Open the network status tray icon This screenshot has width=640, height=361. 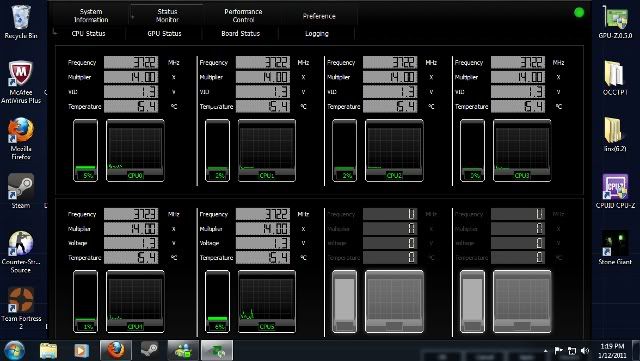click(572, 351)
